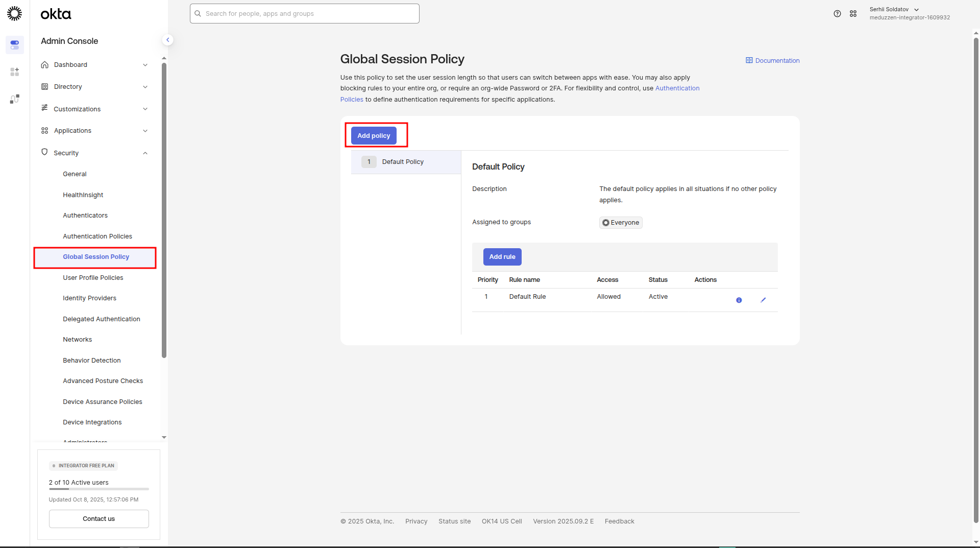The height and width of the screenshot is (548, 980).
Task: Expand the Directory menu chevron
Action: [145, 87]
